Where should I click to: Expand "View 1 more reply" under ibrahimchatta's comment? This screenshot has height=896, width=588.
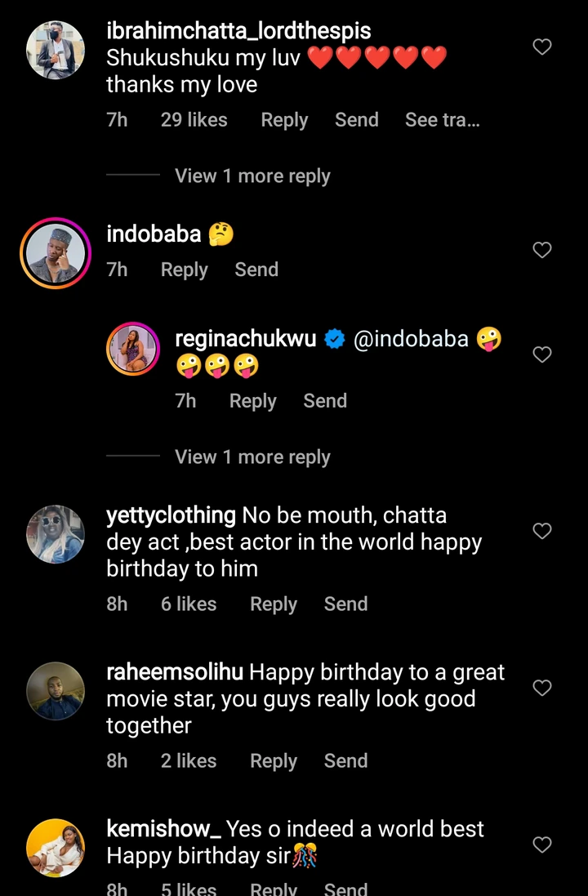[252, 176]
